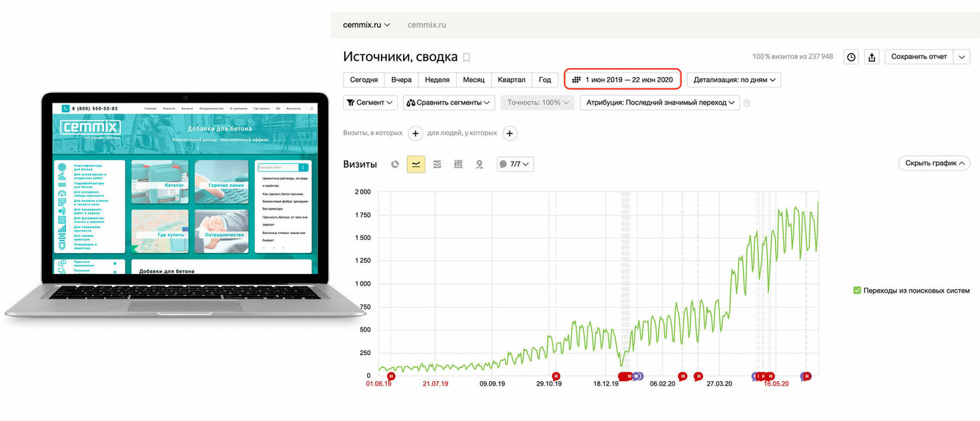Click the Где купить tile on cemmix site
The height and width of the screenshot is (421, 980).
(160, 231)
